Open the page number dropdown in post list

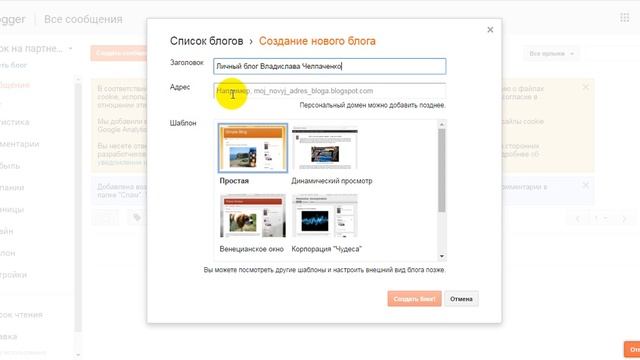pos(601,219)
